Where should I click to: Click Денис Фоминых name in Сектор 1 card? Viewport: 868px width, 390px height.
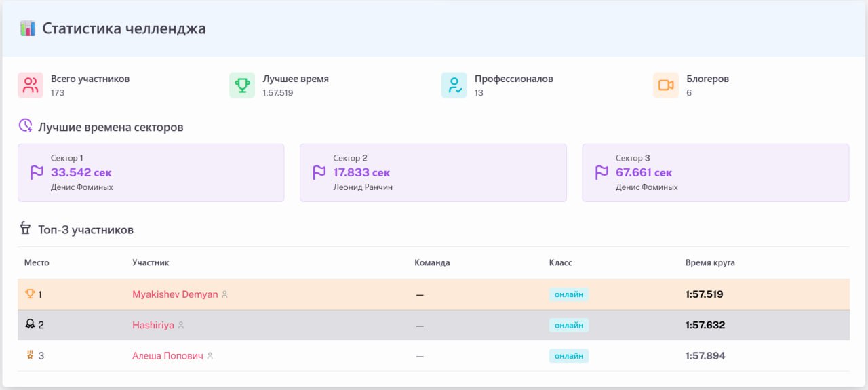(x=82, y=187)
